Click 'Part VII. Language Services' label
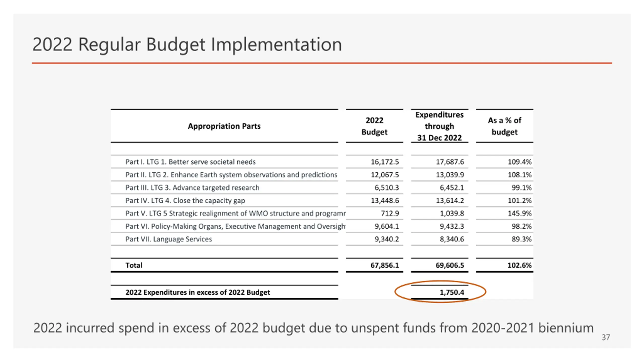Viewport: 644px width, 362px height. tap(169, 239)
